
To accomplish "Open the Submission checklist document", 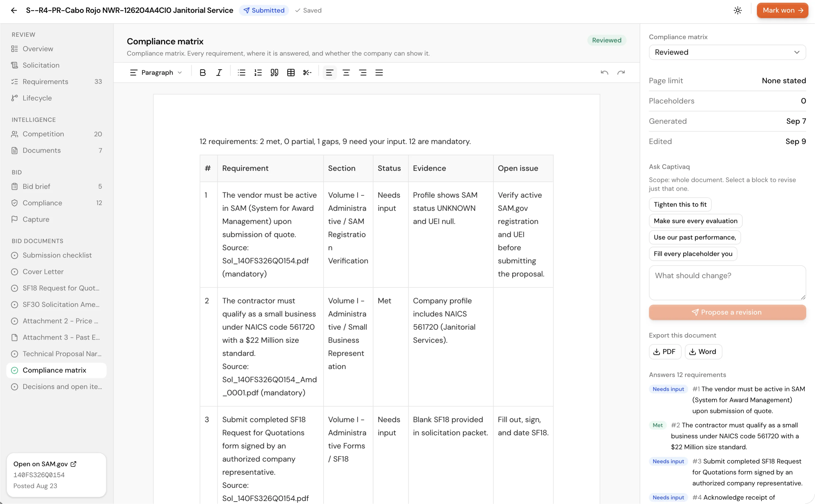I will click(x=56, y=255).
